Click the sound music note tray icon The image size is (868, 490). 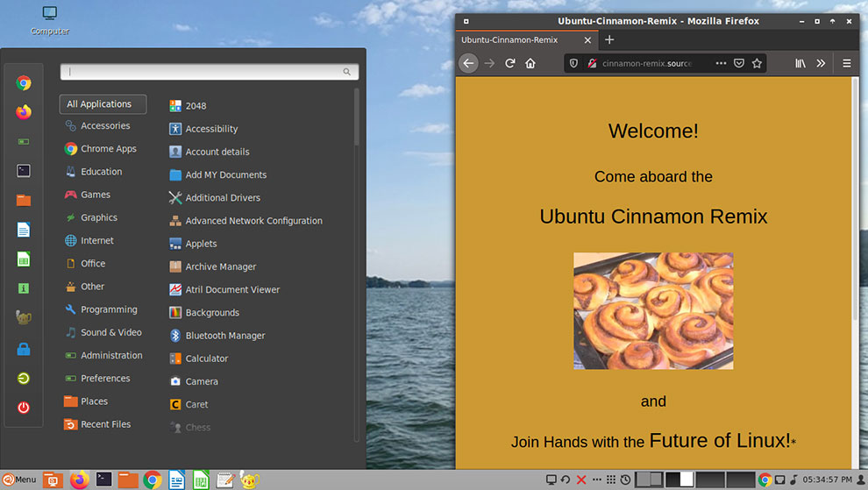point(793,479)
